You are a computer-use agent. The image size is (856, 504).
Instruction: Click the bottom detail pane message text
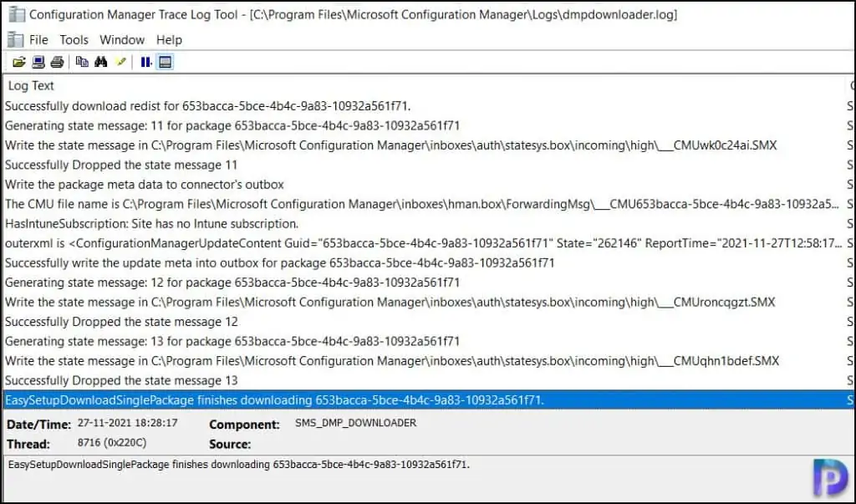238,466
